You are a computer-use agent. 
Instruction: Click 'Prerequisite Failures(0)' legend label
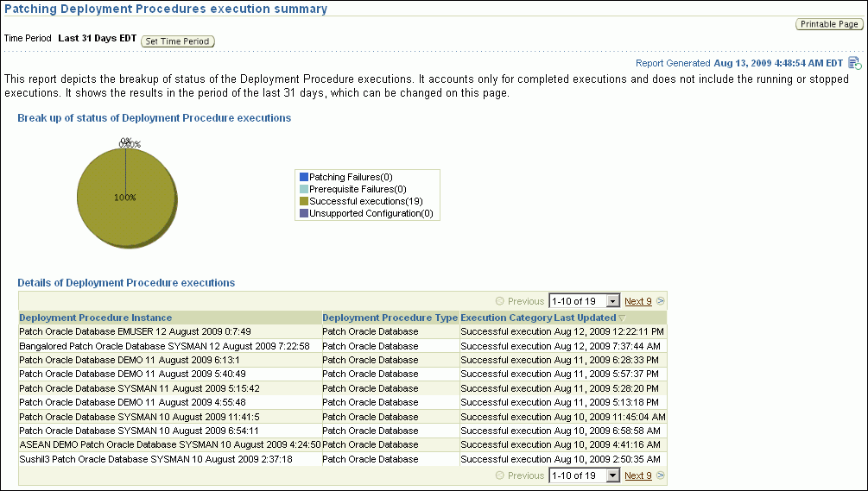pos(358,189)
